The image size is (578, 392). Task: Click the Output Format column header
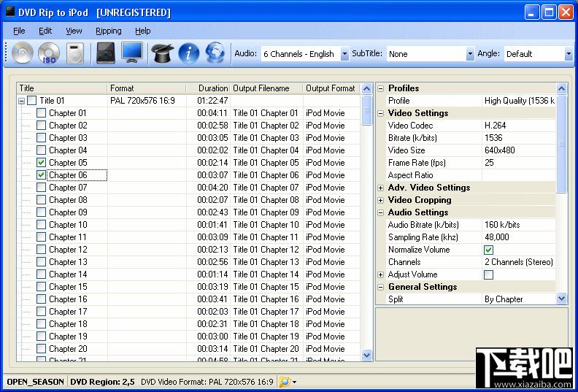[332, 88]
